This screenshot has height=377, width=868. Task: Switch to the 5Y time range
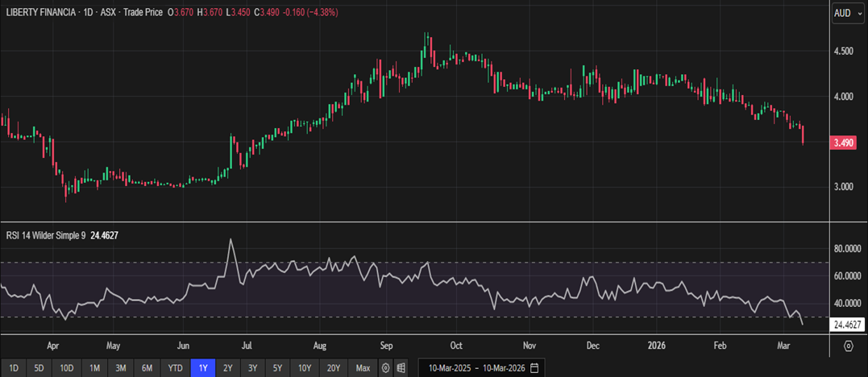pyautogui.click(x=277, y=368)
